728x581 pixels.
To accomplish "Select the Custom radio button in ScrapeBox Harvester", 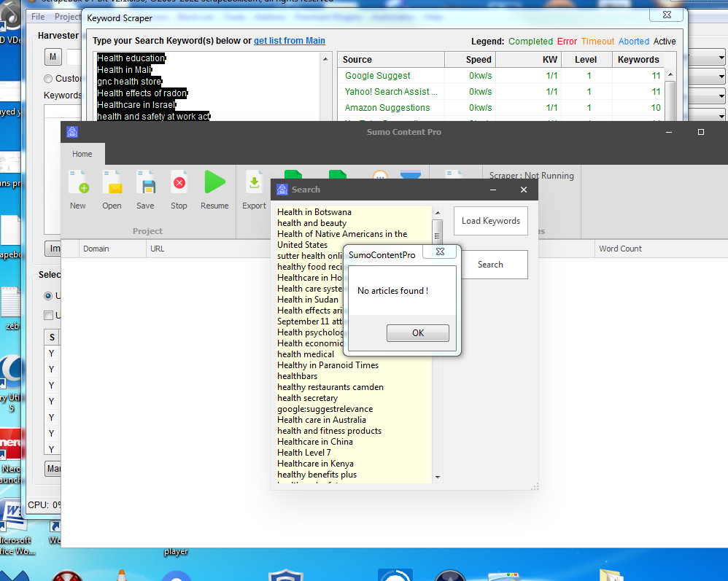I will point(48,79).
